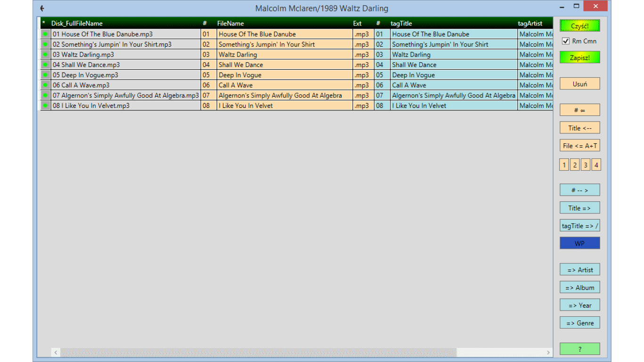Viewport: 644px width, 362px height.
Task: Select disk file '02 Something's Jumpin' In Your Shirt.mp3'
Action: click(x=125, y=44)
